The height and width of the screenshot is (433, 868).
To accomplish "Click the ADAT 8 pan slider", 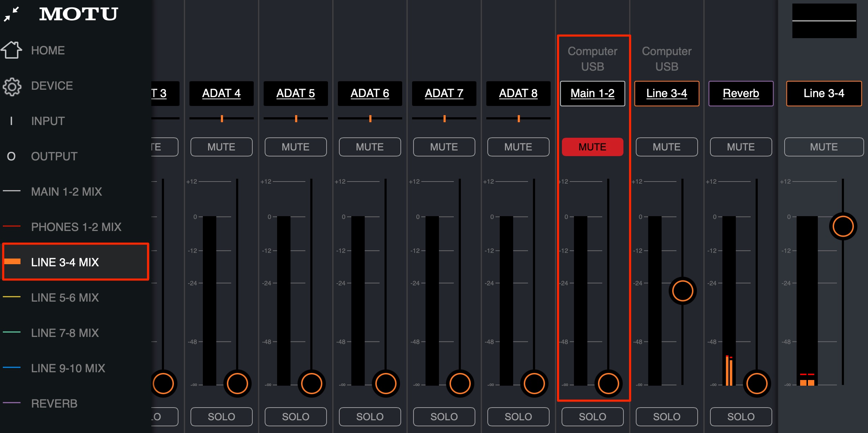I will coord(518,118).
